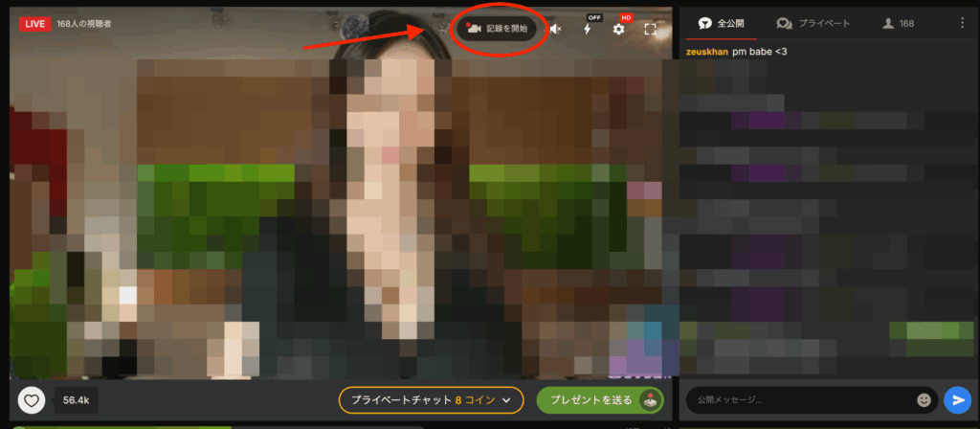980x429 pixels.
Task: Click the 56.4k likes count
Action: (77, 401)
